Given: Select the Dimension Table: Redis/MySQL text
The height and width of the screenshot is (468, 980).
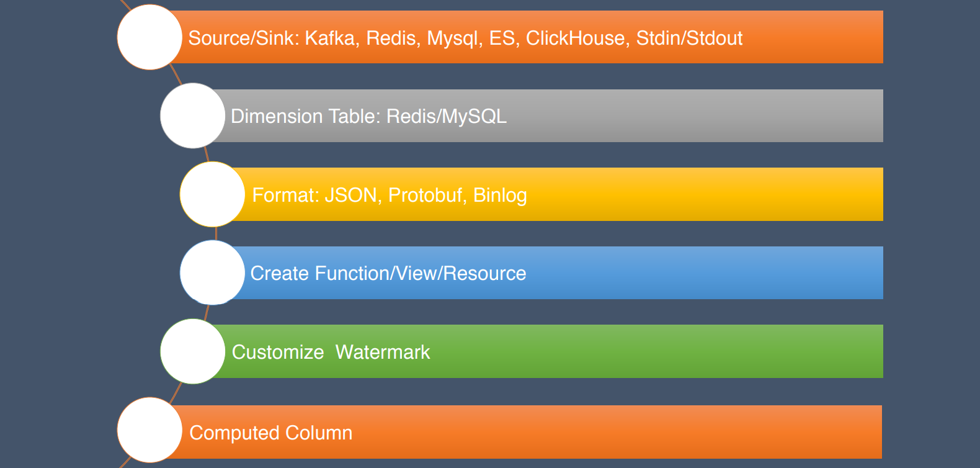Looking at the screenshot, I should click(x=368, y=117).
